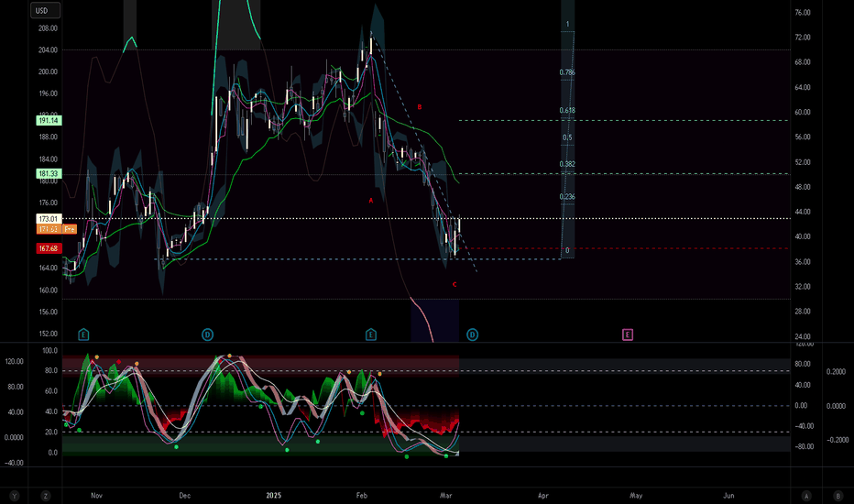Click the Apr label on time axis
The height and width of the screenshot is (504, 854).
tap(543, 496)
